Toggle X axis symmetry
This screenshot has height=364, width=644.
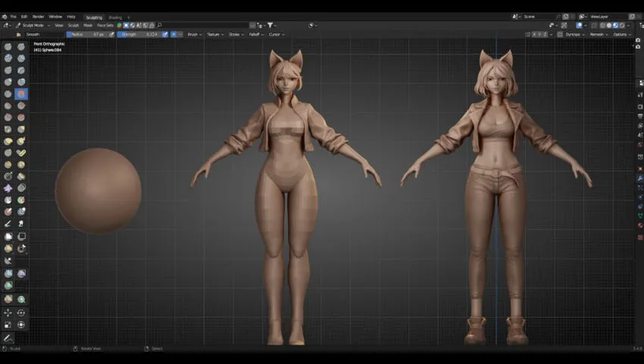tap(534, 35)
